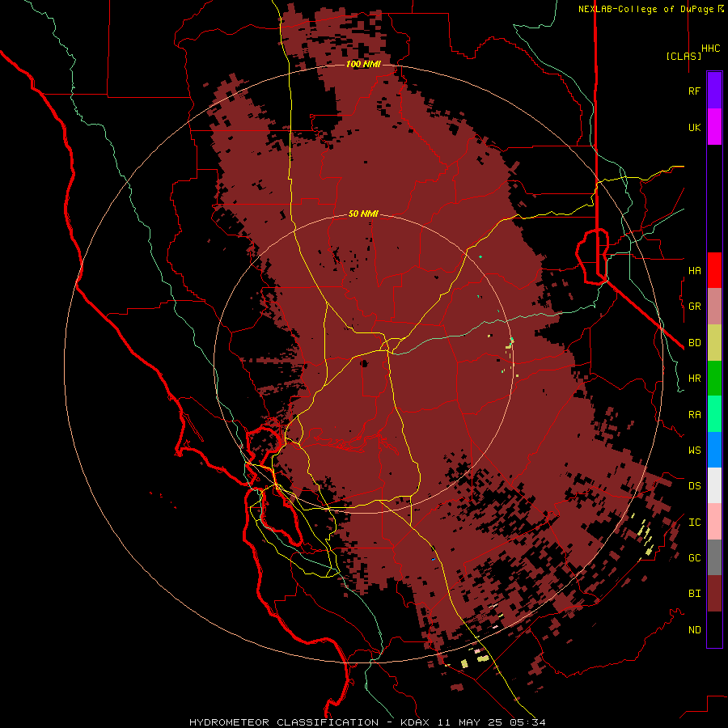The image size is (728, 728).
Task: Click the GR legend label
Action: pyautogui.click(x=694, y=307)
